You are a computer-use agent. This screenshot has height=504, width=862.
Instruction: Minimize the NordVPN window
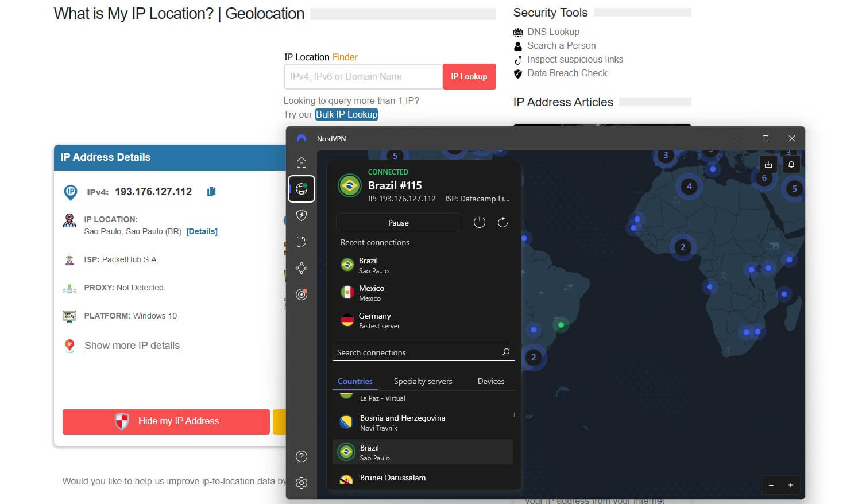[x=739, y=138]
